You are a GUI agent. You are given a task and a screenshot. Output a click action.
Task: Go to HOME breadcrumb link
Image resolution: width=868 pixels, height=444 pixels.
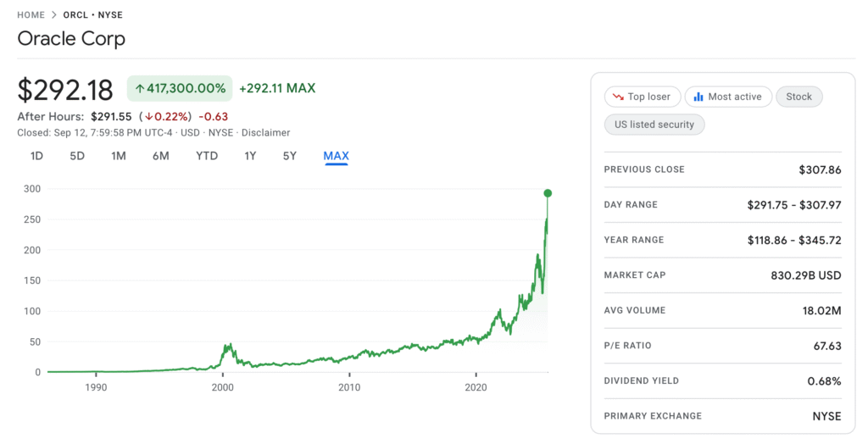[31, 15]
